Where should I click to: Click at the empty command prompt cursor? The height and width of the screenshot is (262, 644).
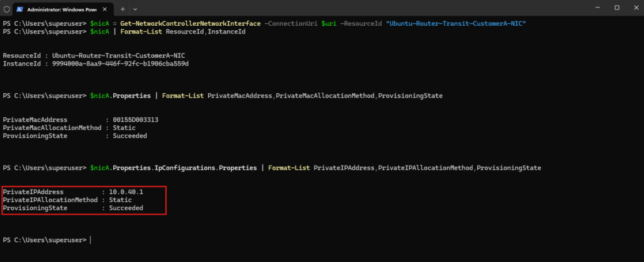pos(90,240)
